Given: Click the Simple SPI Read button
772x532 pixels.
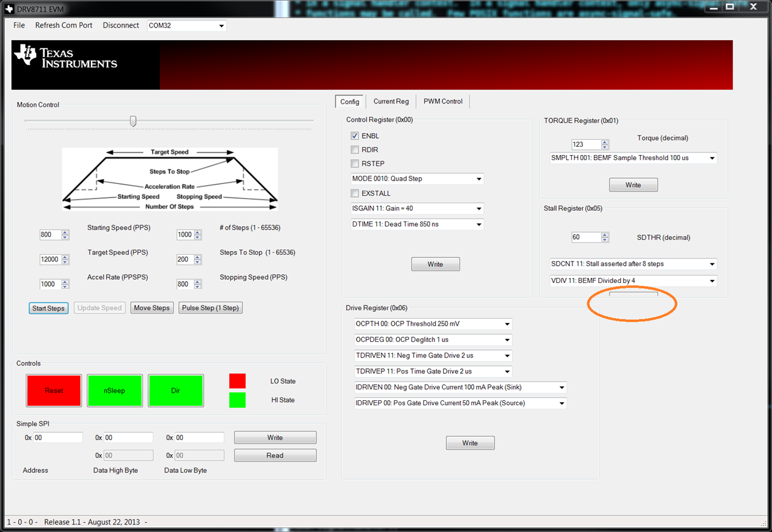Looking at the screenshot, I should (x=275, y=455).
